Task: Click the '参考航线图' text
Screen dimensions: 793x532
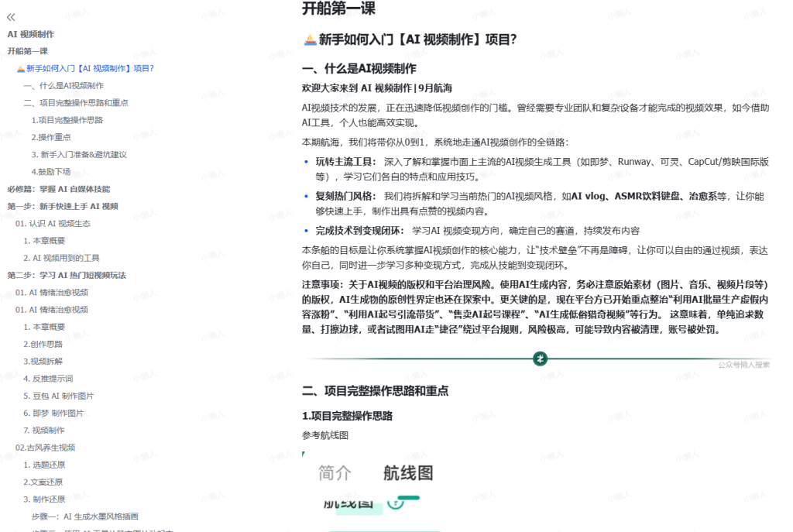Action: click(x=324, y=435)
